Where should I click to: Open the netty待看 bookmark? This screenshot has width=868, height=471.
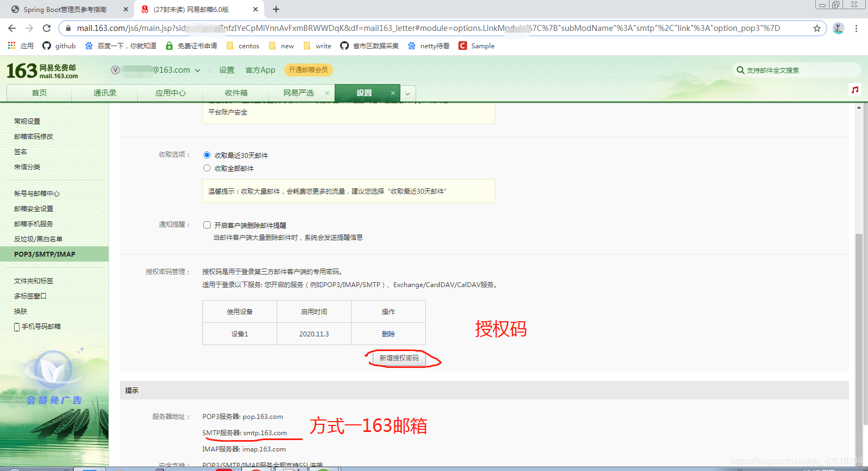[x=429, y=46]
